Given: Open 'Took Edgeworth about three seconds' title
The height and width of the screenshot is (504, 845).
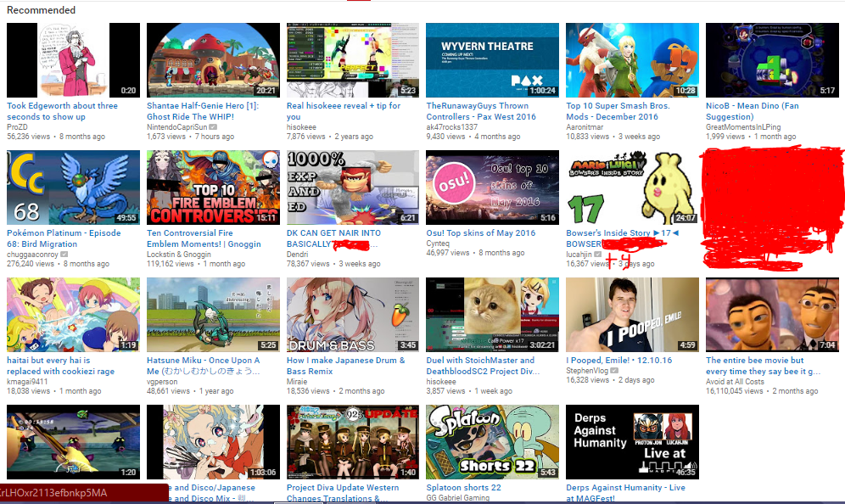Looking at the screenshot, I should [x=62, y=111].
